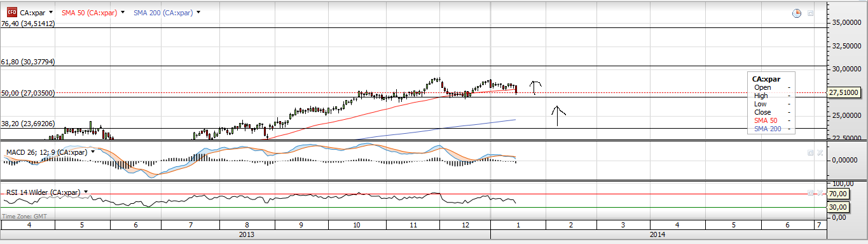Close the MACD indicator panel
This screenshot has width=868, height=244.
pyautogui.click(x=820, y=153)
